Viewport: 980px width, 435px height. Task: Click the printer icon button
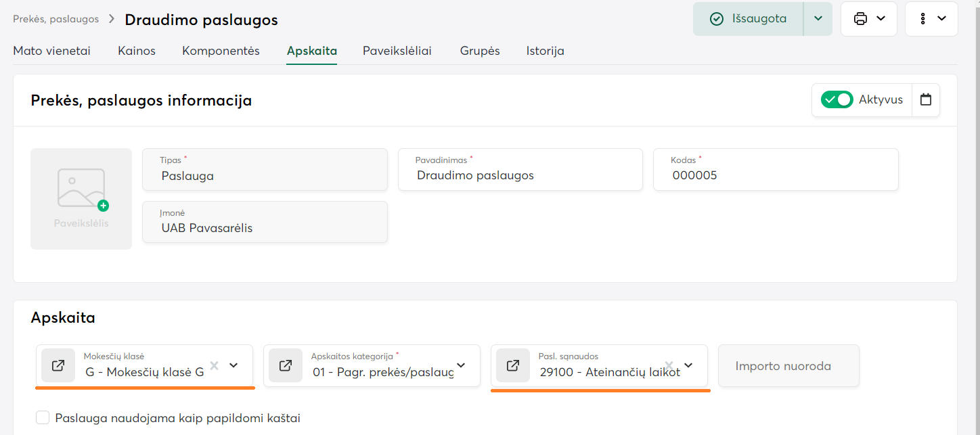868,19
